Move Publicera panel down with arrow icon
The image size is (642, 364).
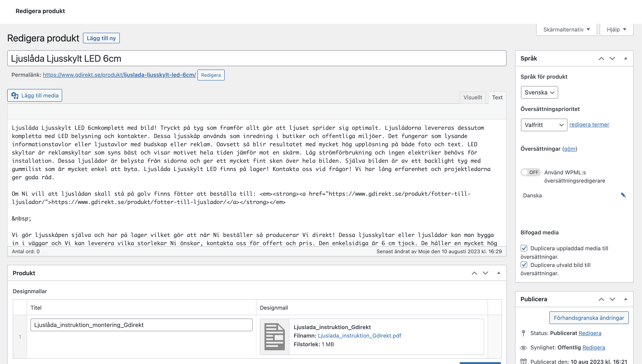click(612, 299)
